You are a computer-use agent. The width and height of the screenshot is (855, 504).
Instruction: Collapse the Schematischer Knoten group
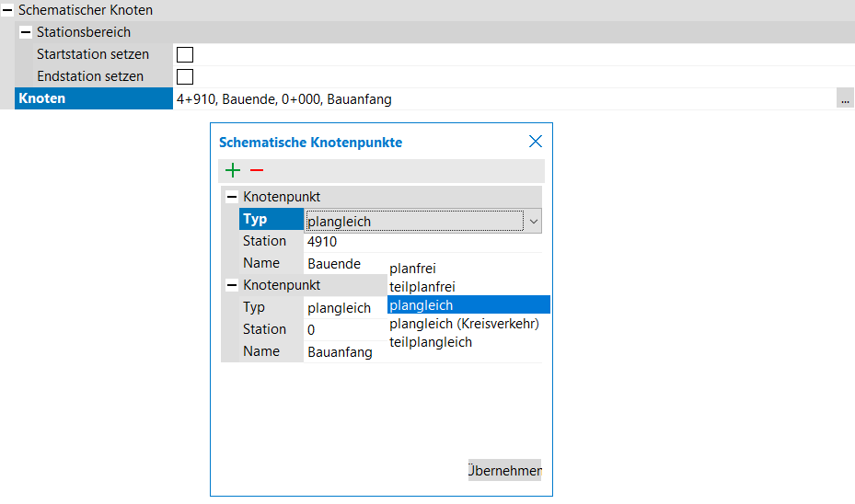pyautogui.click(x=7, y=10)
